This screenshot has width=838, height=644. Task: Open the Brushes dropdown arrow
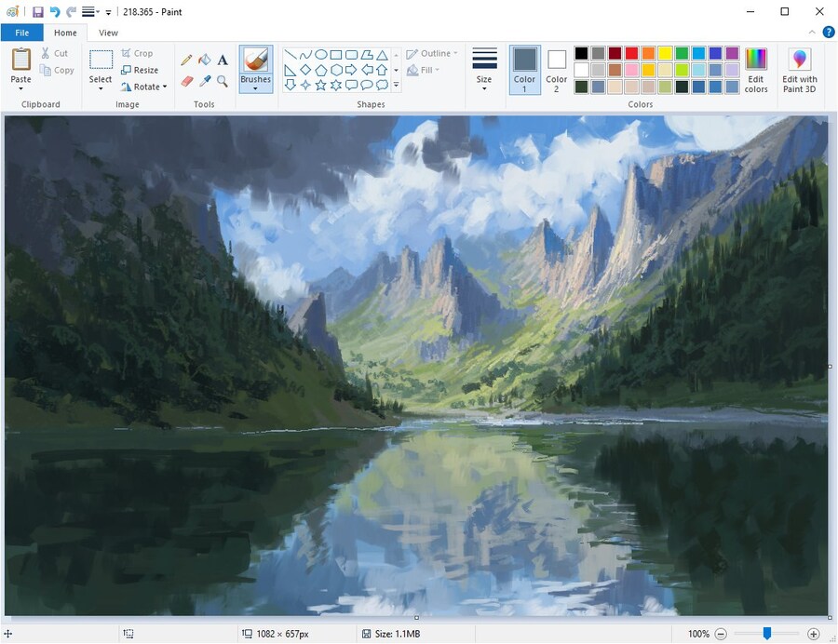tap(255, 88)
